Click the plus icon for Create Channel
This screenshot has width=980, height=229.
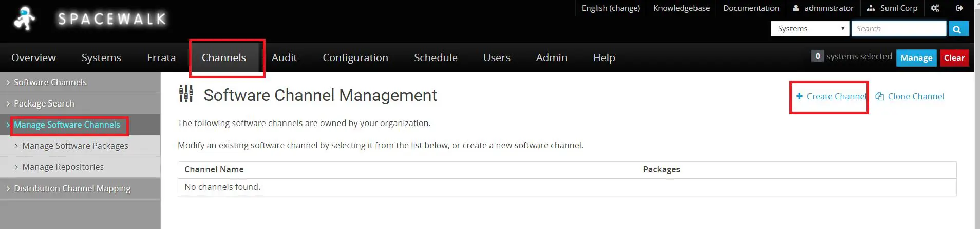[799, 96]
